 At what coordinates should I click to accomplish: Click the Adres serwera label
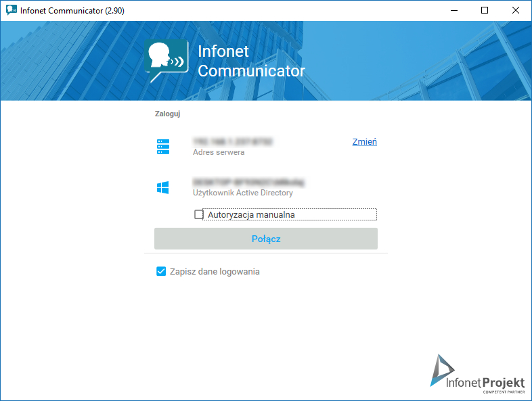click(219, 152)
